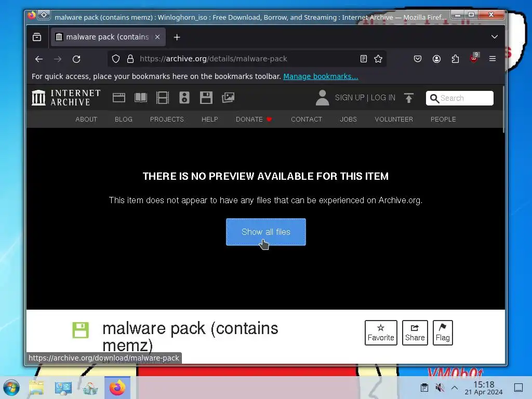Click LOG IN link
Image resolution: width=532 pixels, height=399 pixels.
[383, 98]
